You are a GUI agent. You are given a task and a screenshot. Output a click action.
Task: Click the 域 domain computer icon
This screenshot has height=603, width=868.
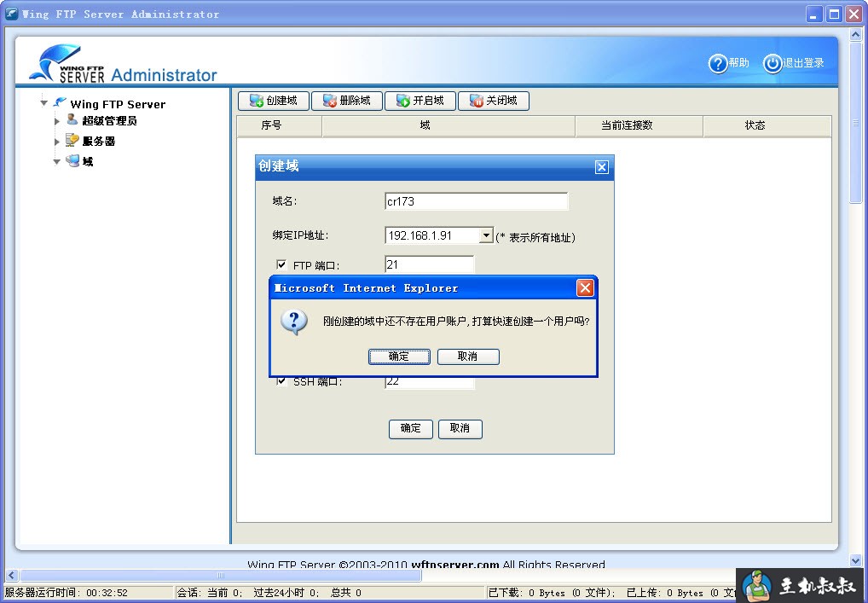tap(72, 160)
